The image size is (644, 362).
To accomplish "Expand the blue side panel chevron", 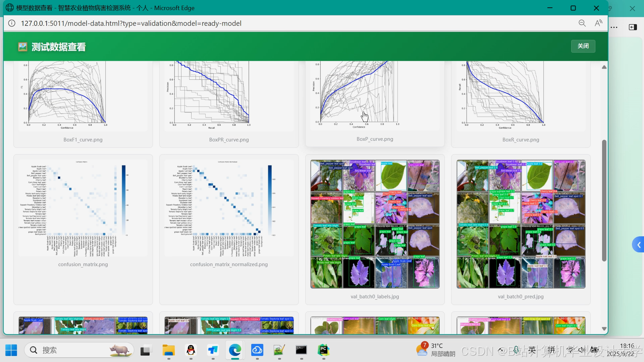I will point(639,245).
